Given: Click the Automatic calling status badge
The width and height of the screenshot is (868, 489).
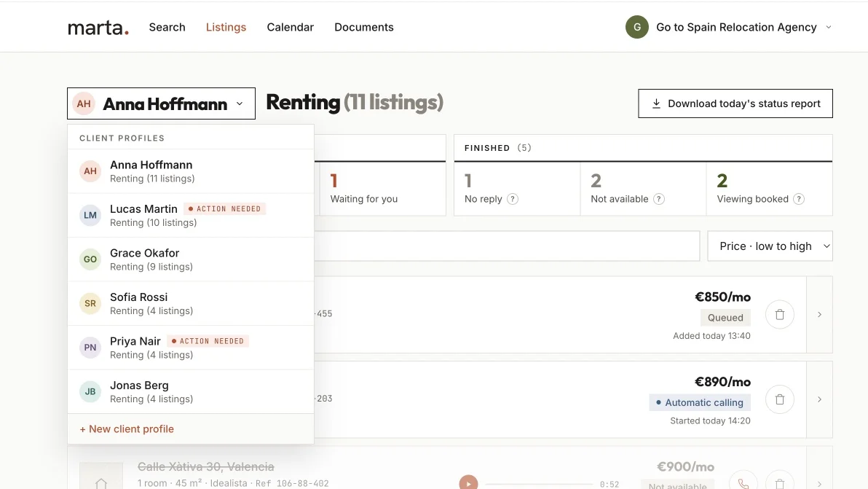Looking at the screenshot, I should pos(700,402).
